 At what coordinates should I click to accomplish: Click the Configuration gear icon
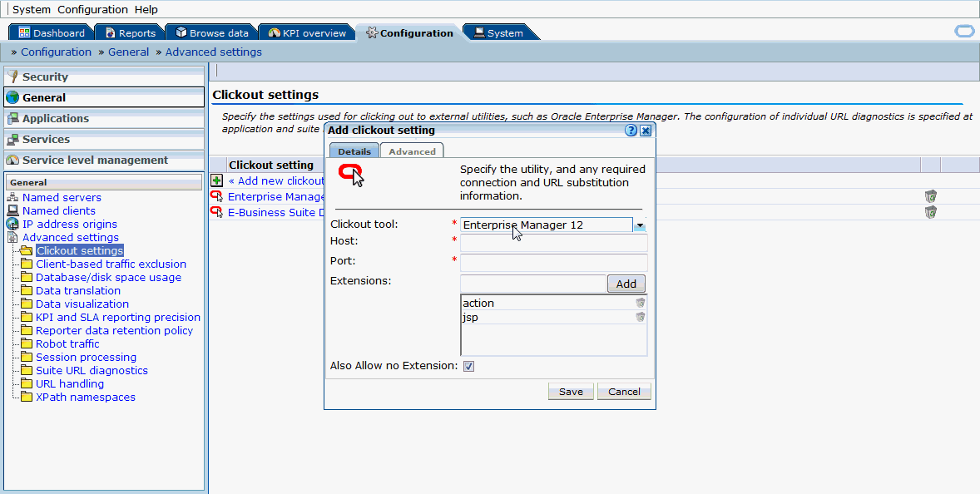372,32
